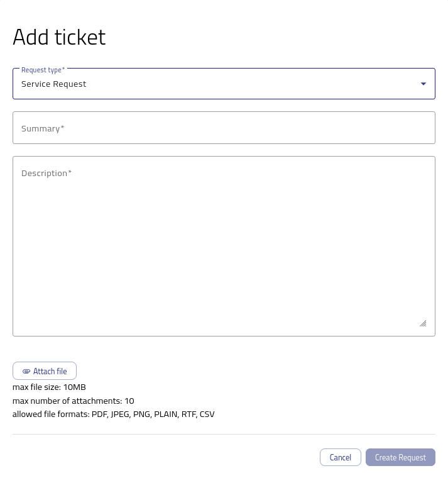Cancel the new ticket
The image size is (448, 478).
pyautogui.click(x=341, y=457)
